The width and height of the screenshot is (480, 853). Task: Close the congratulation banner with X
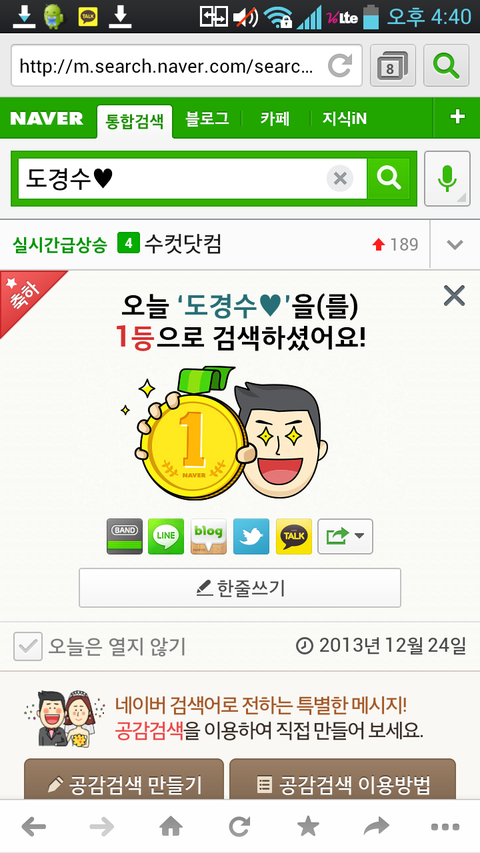tap(454, 296)
